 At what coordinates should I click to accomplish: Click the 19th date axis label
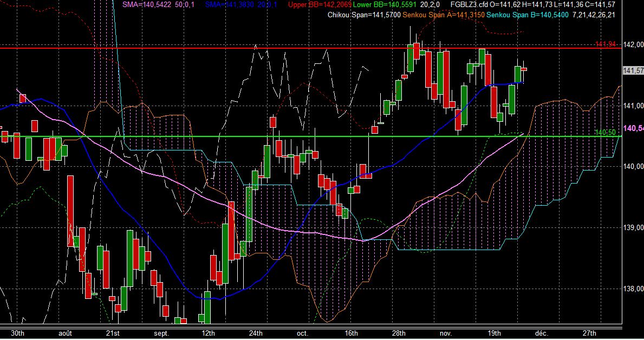click(x=494, y=333)
